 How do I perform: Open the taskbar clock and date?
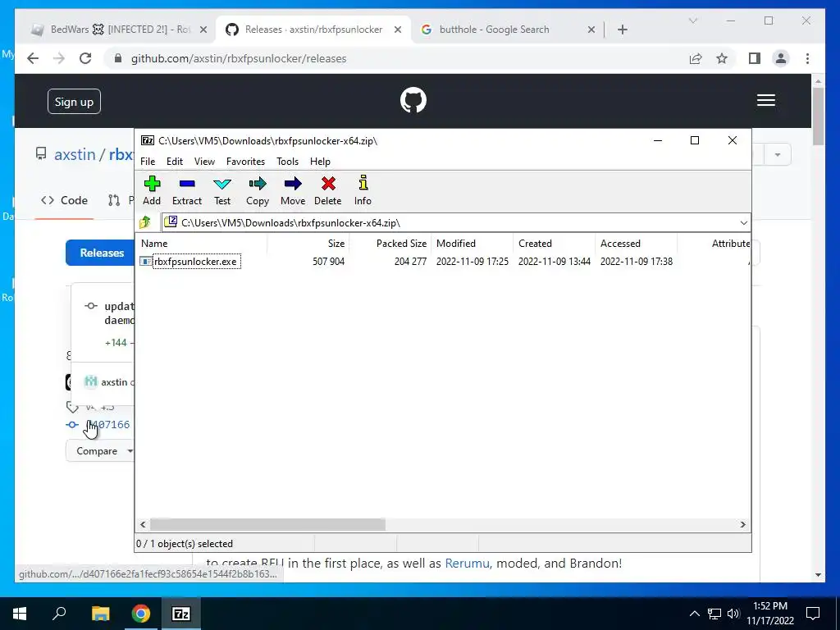point(769,614)
